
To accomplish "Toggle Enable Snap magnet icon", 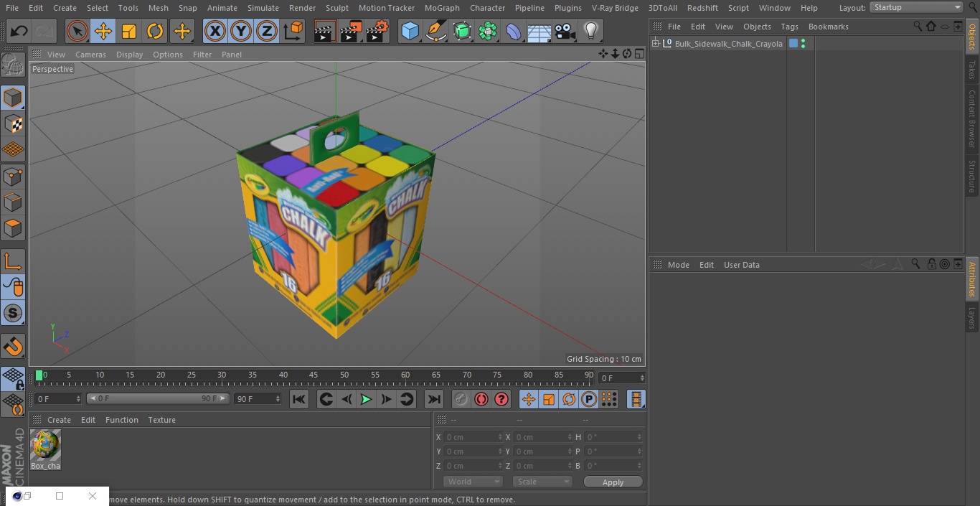I will click(13, 347).
